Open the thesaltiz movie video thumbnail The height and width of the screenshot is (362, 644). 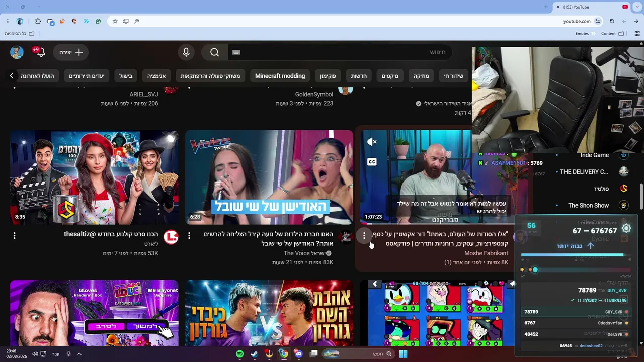94,177
